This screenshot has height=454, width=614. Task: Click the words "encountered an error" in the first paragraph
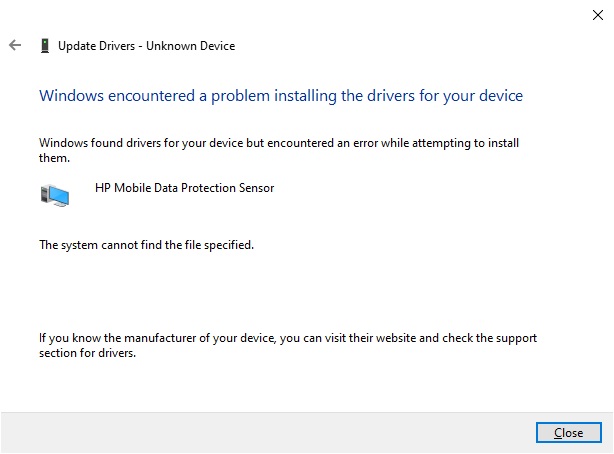coord(357,143)
